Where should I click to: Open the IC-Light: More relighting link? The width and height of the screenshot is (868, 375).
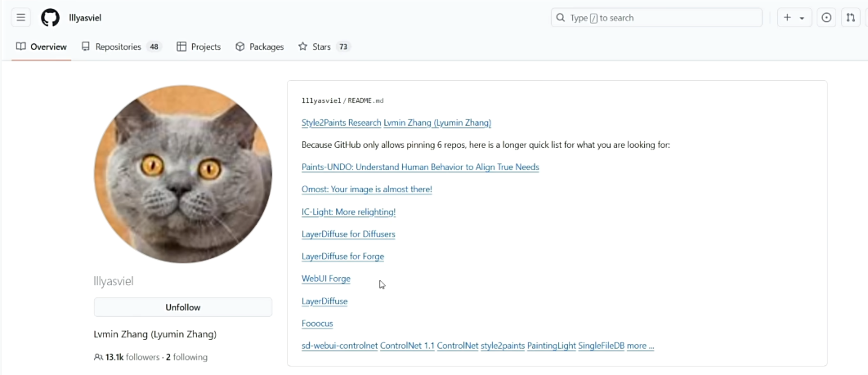[x=348, y=212]
